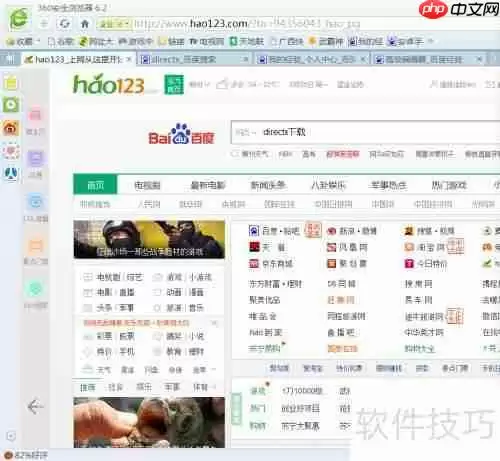Open the 网址大全 bookmark in bookmarks bar
The image size is (500, 461).
(x=96, y=42)
